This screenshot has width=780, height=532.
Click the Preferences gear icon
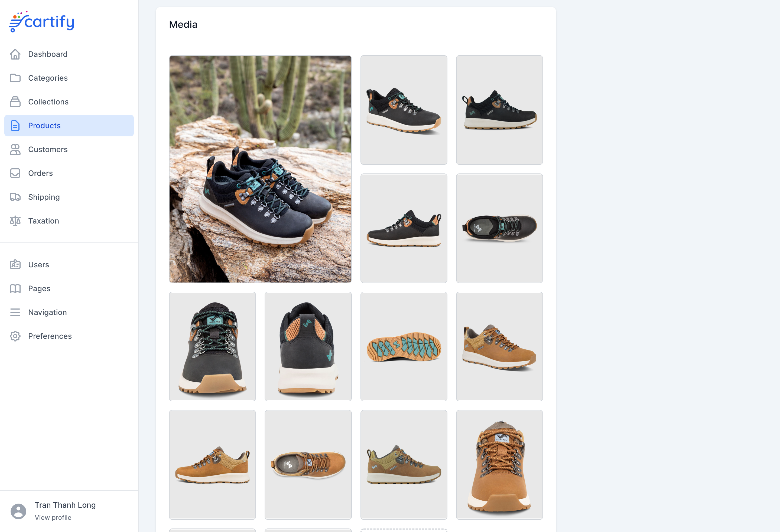(15, 336)
